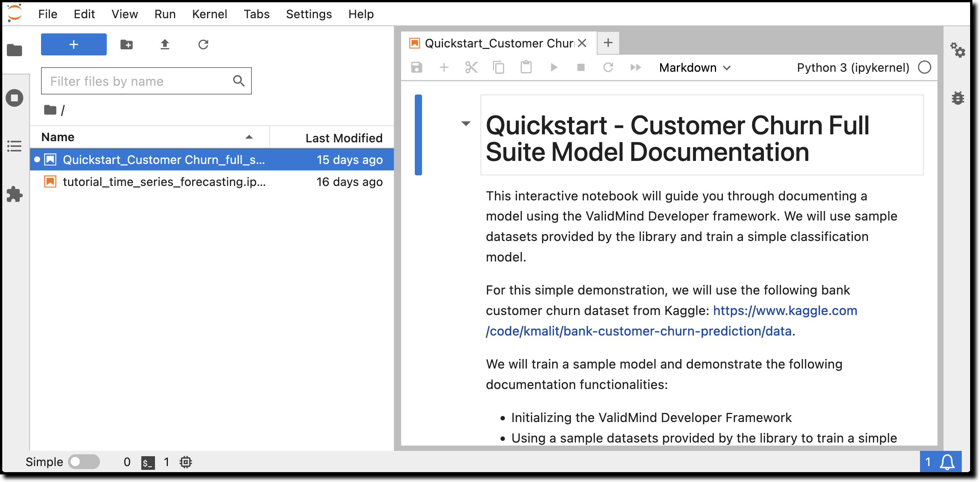Click 'Initializing the ValidMind Developer Framework' bullet
Image resolution: width=980 pixels, height=482 pixels.
651,418
